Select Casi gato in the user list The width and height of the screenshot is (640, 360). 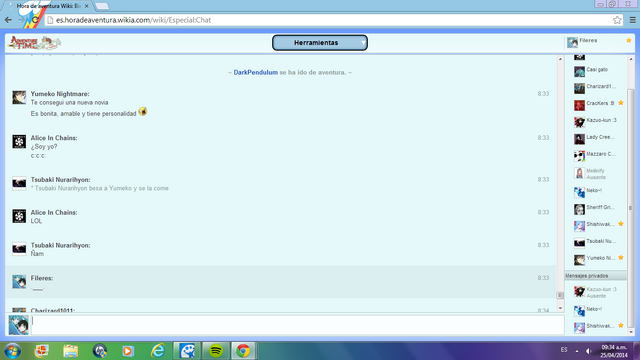point(597,71)
